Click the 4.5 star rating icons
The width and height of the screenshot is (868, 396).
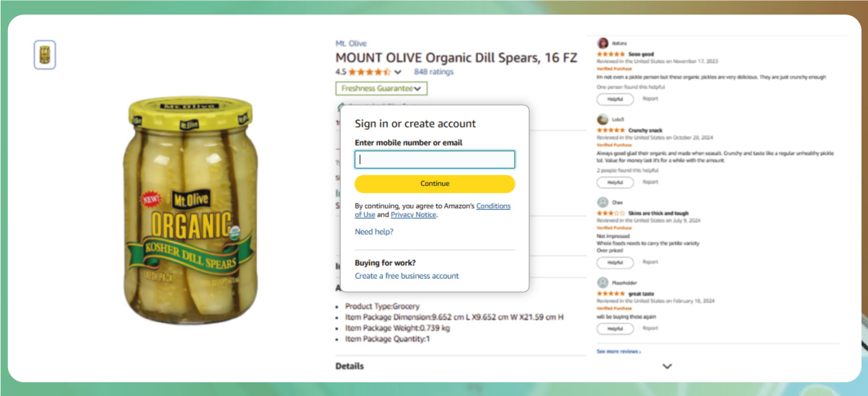(x=369, y=72)
